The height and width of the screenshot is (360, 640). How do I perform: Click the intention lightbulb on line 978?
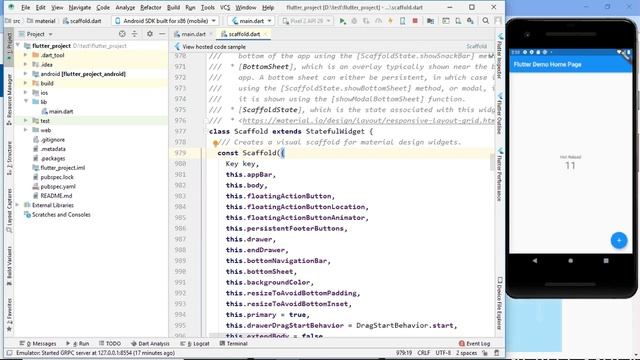[x=215, y=143]
